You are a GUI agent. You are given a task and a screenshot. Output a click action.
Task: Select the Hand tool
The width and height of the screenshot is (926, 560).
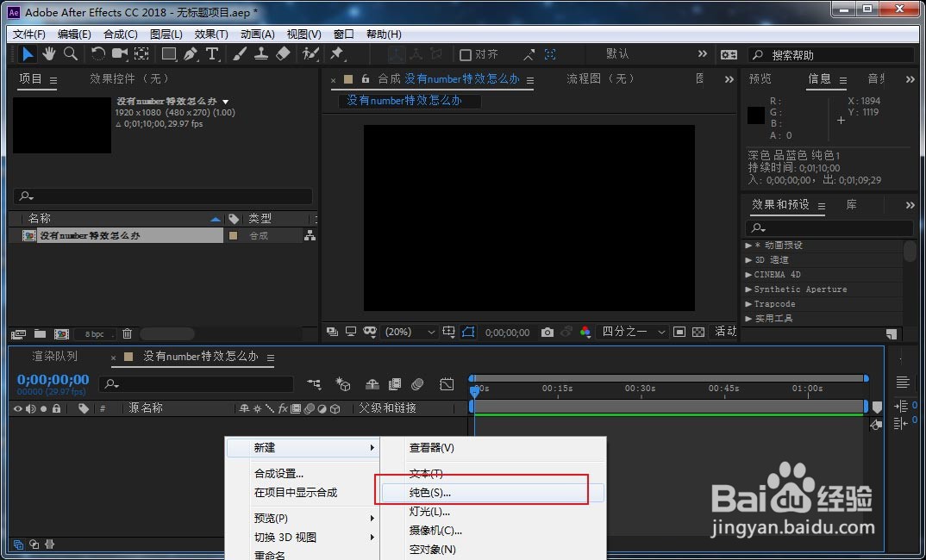tap(49, 54)
